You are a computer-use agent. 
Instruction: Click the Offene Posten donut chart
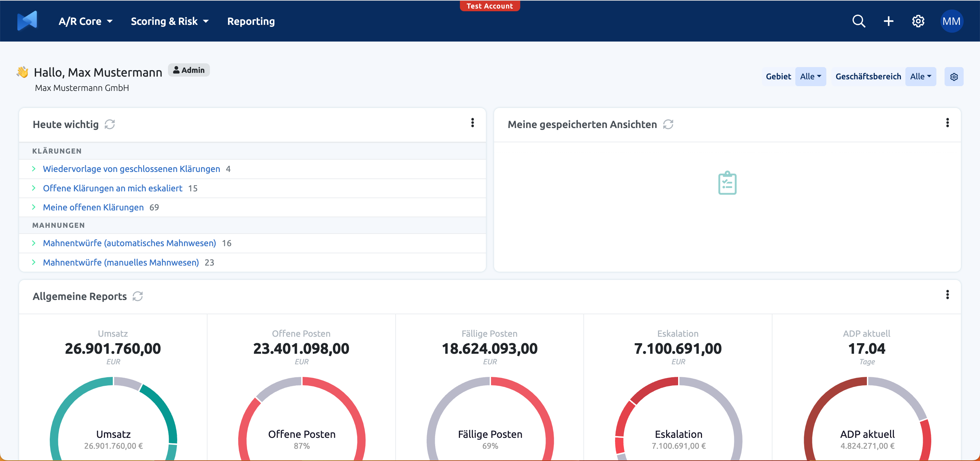pyautogui.click(x=302, y=418)
